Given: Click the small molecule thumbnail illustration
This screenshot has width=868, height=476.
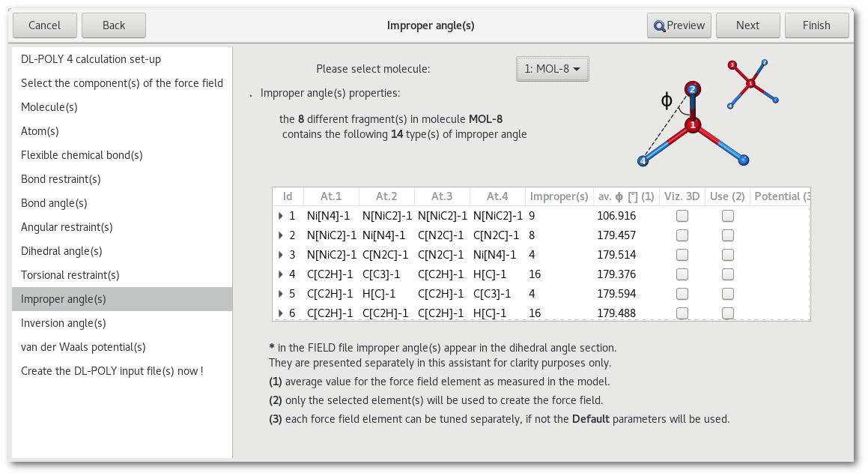Looking at the screenshot, I should [753, 84].
